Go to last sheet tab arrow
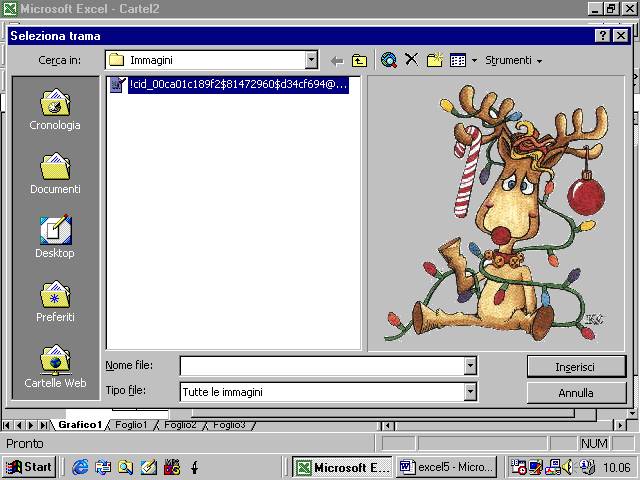The image size is (640, 480). [x=43, y=425]
